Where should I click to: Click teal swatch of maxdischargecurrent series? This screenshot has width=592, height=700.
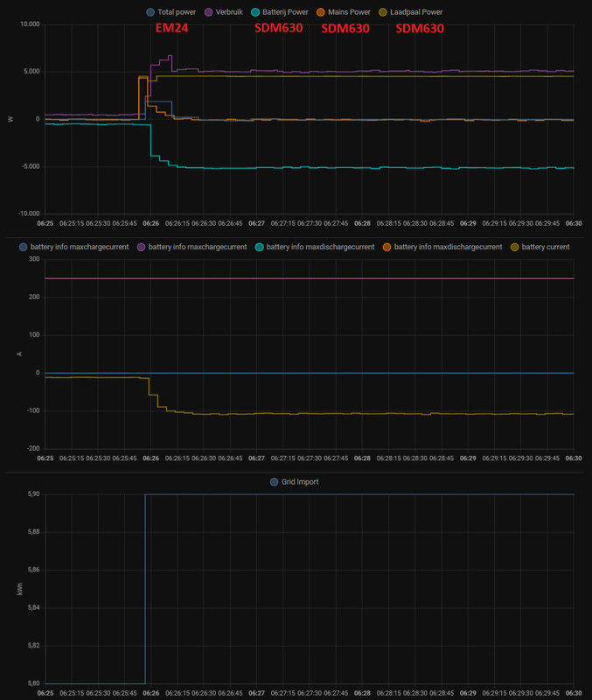(x=259, y=247)
